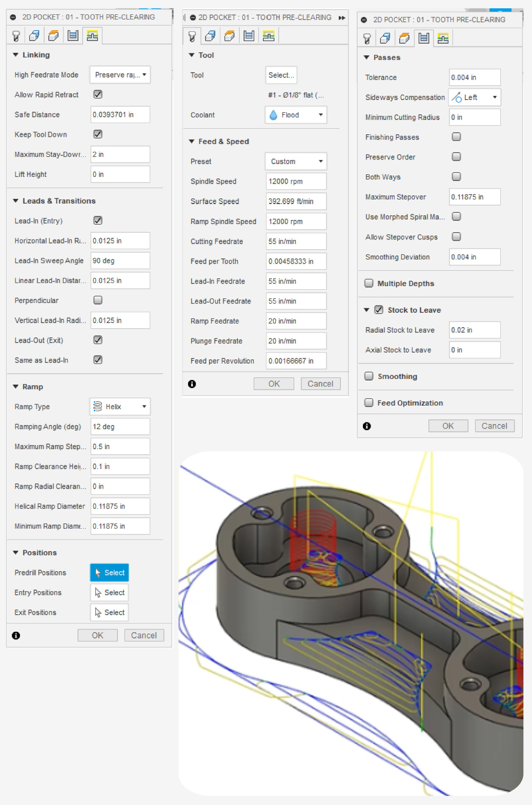The width and height of the screenshot is (532, 805).
Task: Switch to the Heights tab in the Passes dialog
Action: coord(404,38)
